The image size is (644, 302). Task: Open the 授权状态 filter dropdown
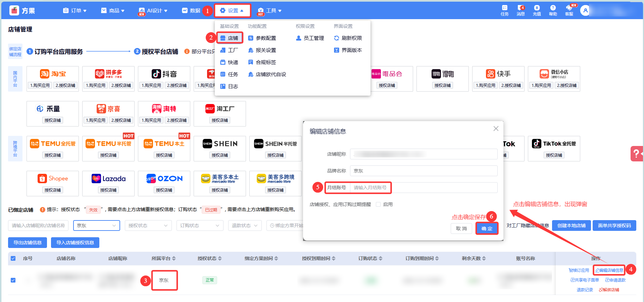point(148,225)
